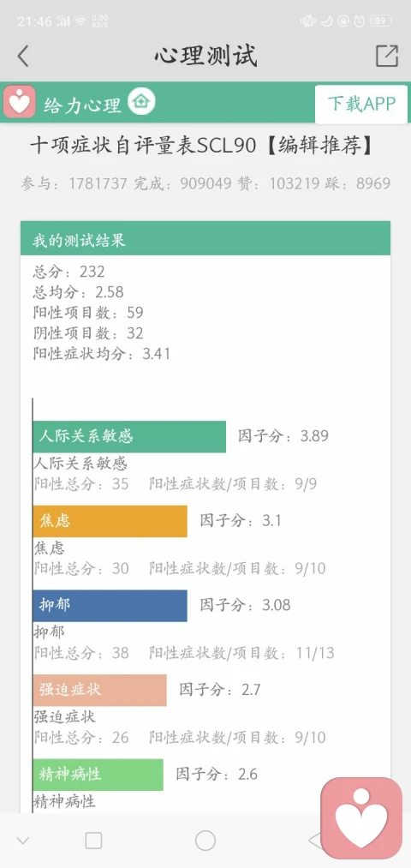Tap the 给力心理 brand name text
The height and width of the screenshot is (868, 411).
tap(82, 104)
